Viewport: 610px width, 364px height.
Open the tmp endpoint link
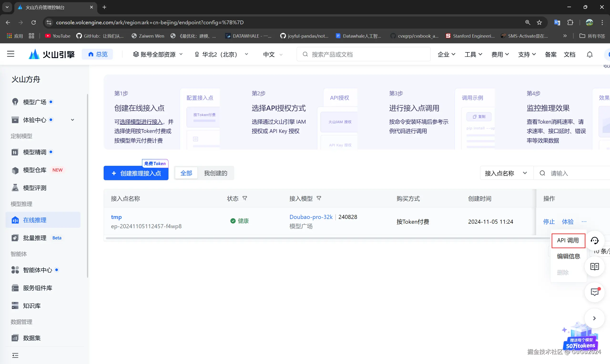tap(116, 217)
